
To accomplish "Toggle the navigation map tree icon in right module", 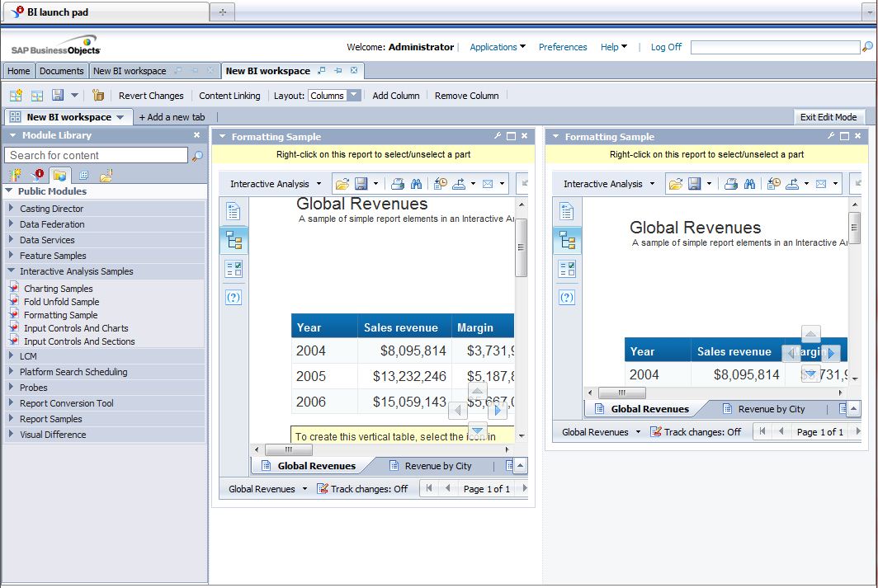I will (x=567, y=241).
